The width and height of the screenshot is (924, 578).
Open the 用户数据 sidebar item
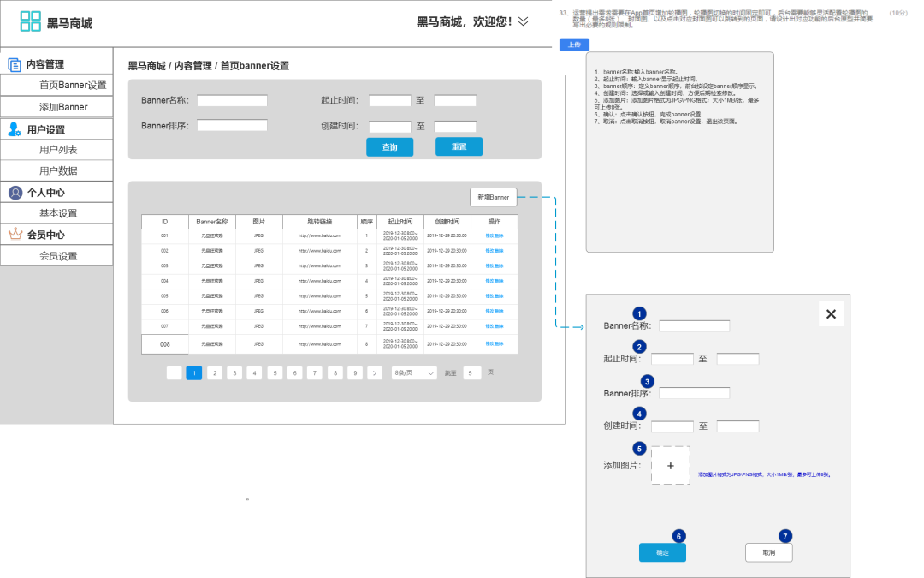(56, 171)
